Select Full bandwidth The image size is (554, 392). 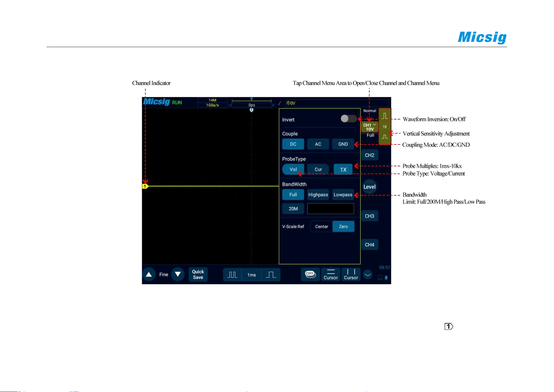point(293,195)
